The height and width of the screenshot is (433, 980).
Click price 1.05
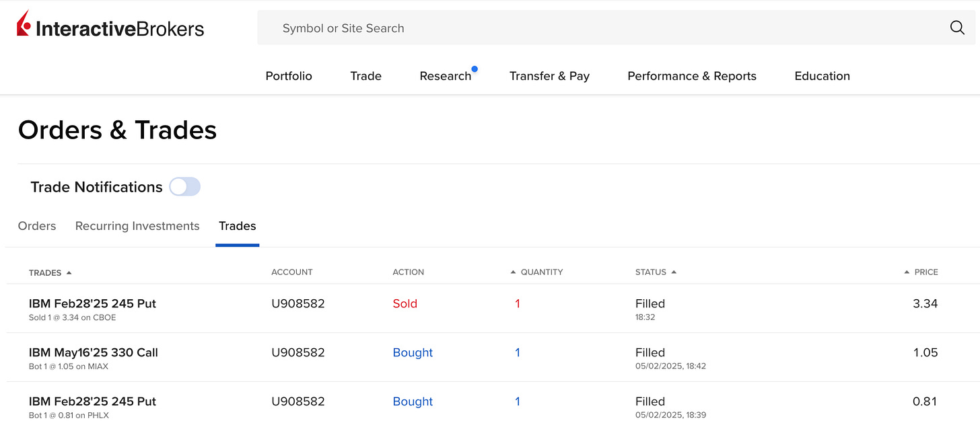925,352
